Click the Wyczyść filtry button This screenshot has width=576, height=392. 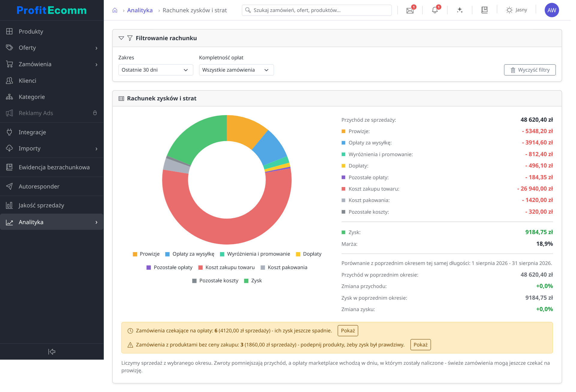530,70
